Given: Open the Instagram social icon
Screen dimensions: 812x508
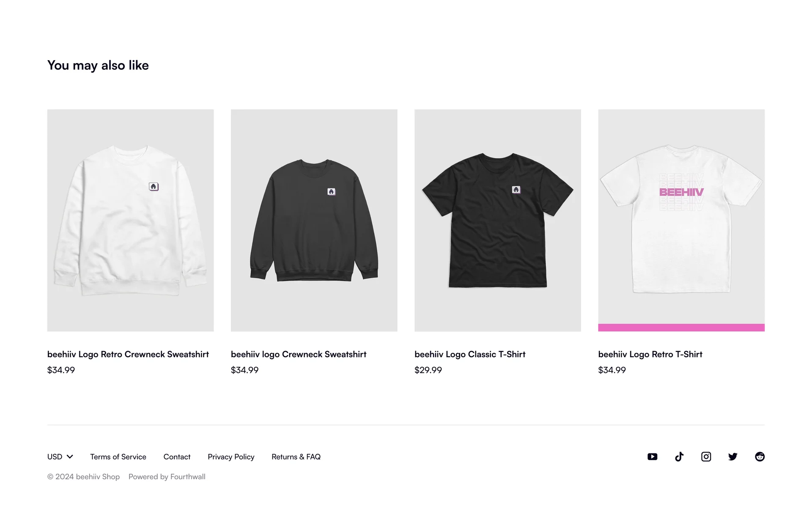Looking at the screenshot, I should point(706,456).
